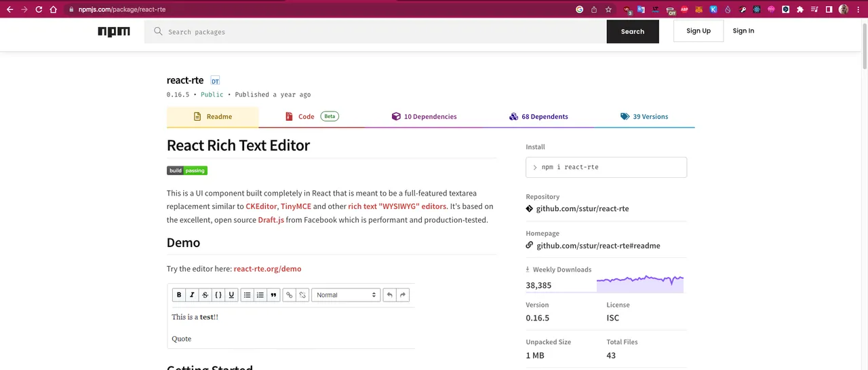
Task: Open the uBlock Origin extension icon
Action: point(627,10)
